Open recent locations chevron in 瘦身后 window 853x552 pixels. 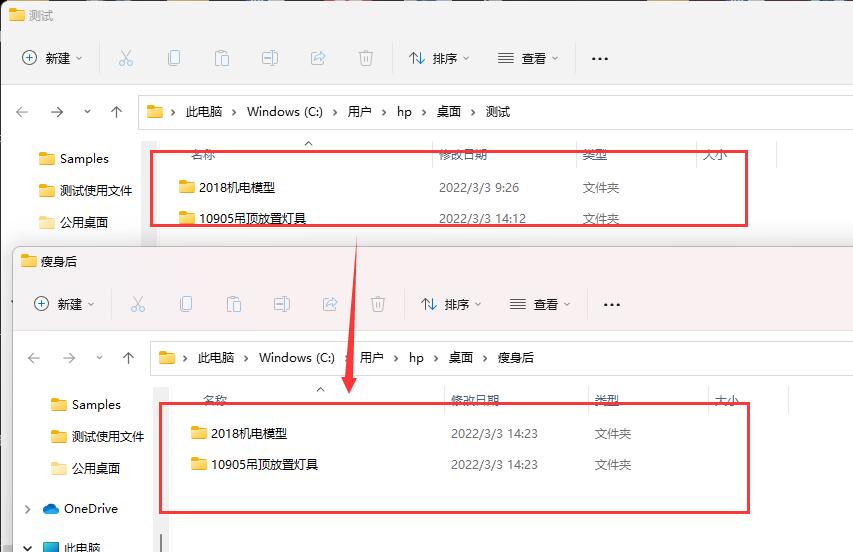pos(99,357)
